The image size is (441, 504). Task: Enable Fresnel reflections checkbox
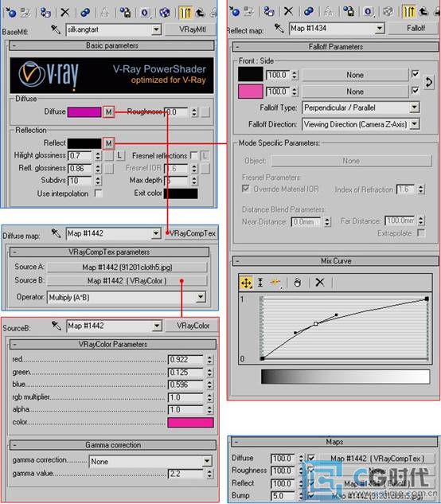193,155
